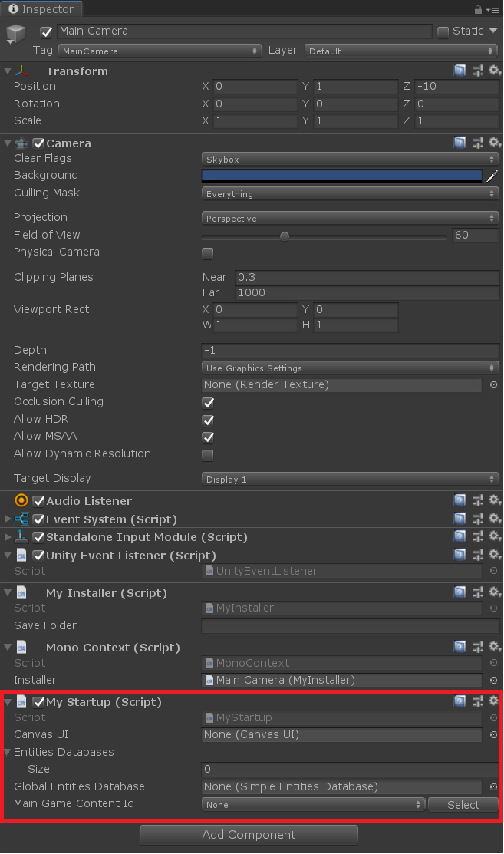
Task: Click Select next to Main Game Content Id
Action: [463, 804]
